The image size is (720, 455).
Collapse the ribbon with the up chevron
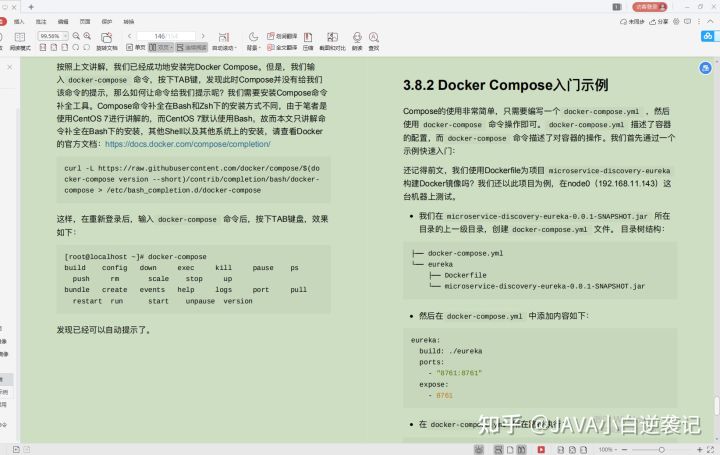point(710,22)
